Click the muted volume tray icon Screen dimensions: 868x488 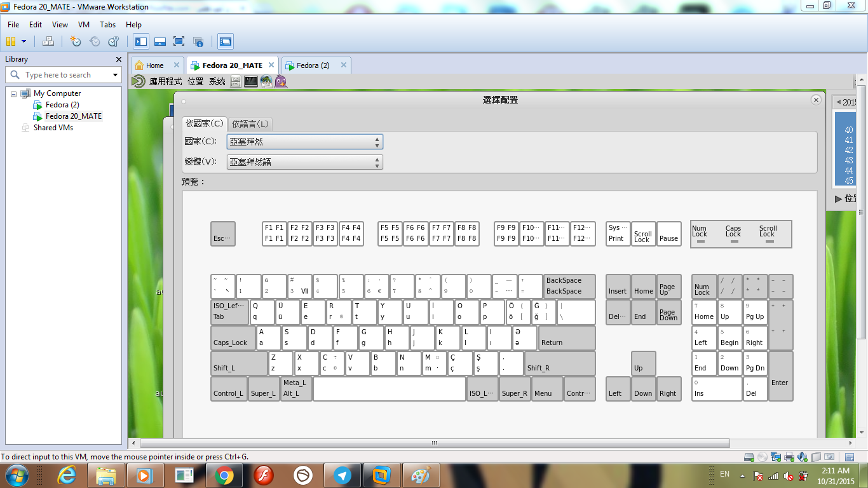click(x=789, y=475)
